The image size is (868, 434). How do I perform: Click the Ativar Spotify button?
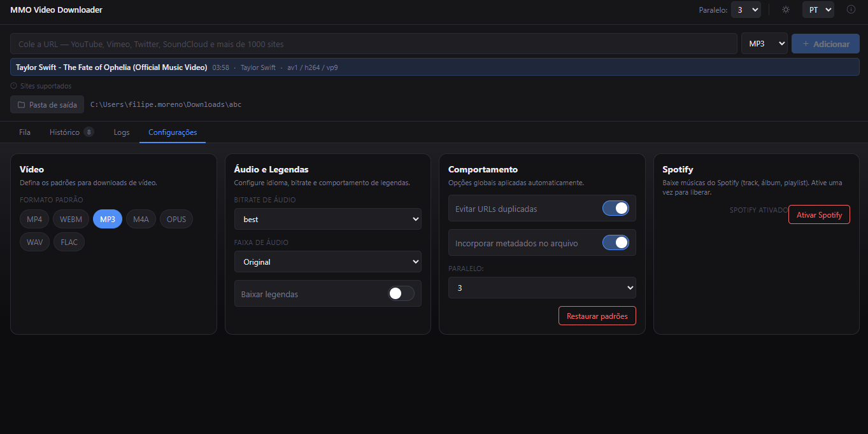click(819, 214)
